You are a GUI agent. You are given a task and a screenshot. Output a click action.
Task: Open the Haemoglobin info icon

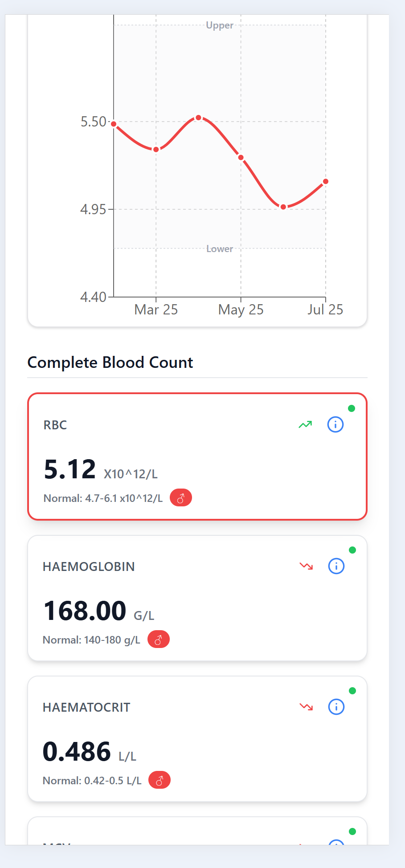pyautogui.click(x=336, y=566)
